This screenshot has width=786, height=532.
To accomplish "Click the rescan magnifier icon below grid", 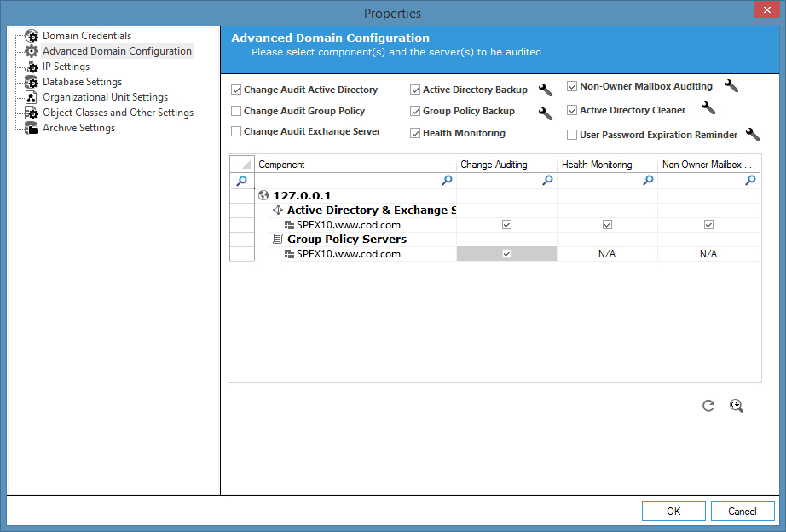I will tap(737, 406).
